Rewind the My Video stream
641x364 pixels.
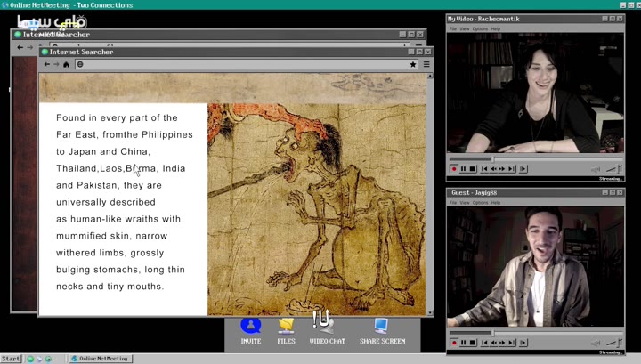click(493, 169)
